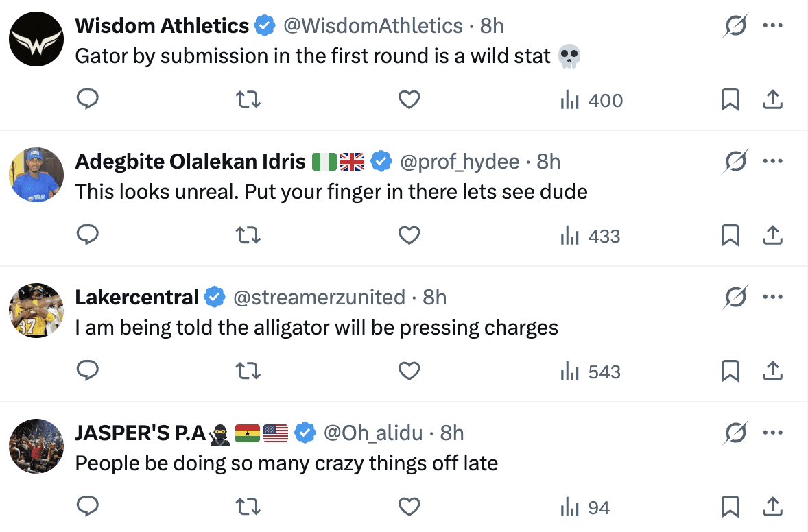
Task: Bookmark the Wisdom Athletics tweet
Action: (x=730, y=100)
